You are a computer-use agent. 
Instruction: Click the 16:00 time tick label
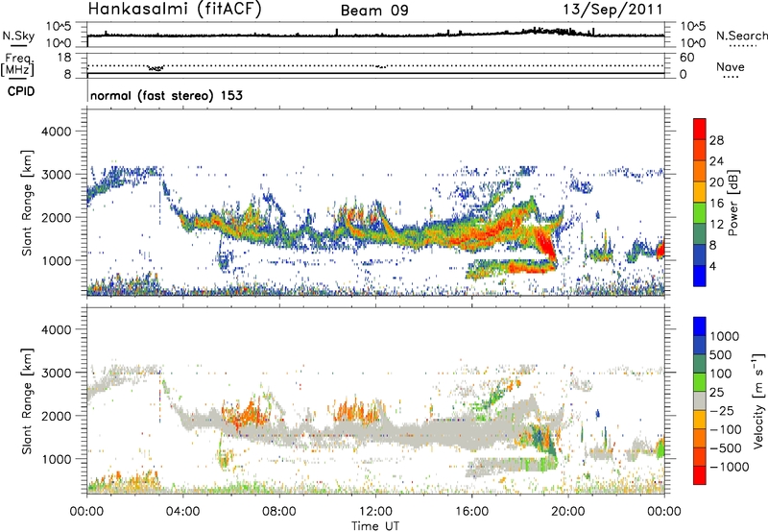(471, 512)
